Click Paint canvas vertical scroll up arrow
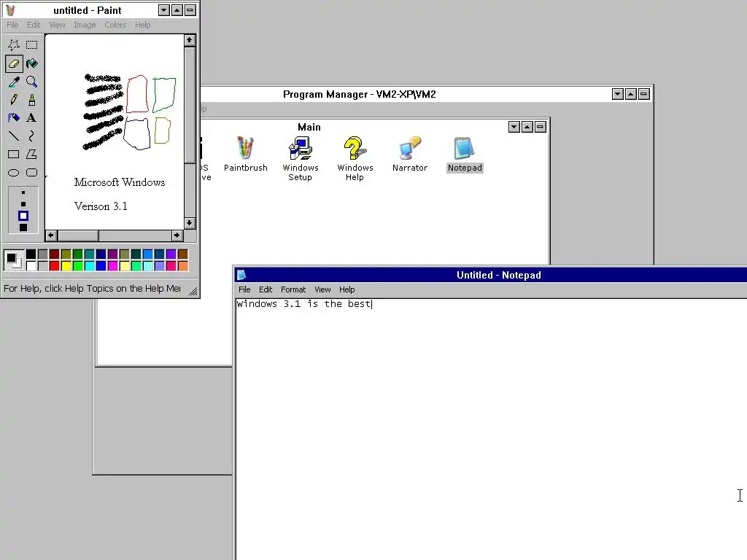747x560 pixels. (190, 41)
